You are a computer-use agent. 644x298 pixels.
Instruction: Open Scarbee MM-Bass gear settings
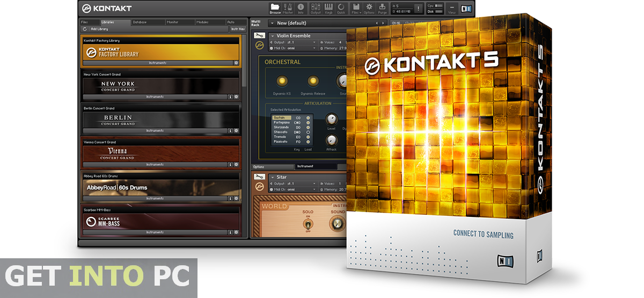[236, 232]
